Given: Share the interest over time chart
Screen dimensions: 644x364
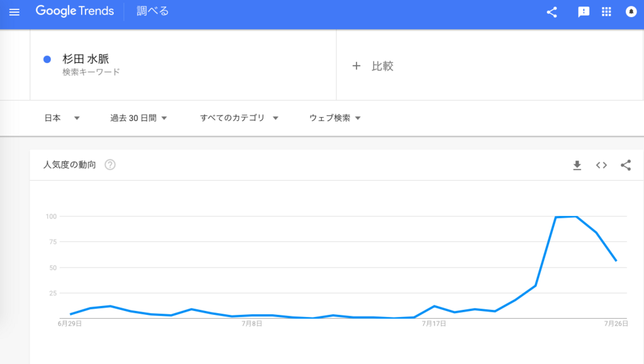Looking at the screenshot, I should coord(626,166).
